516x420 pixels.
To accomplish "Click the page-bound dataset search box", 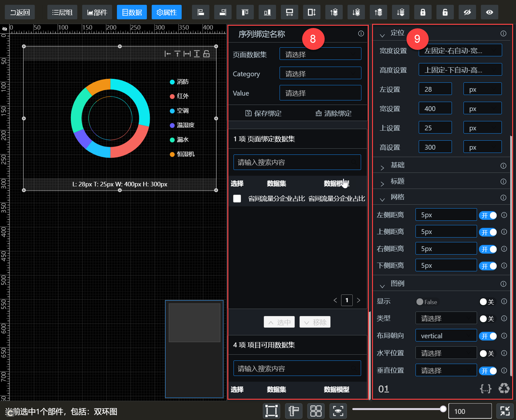I will tap(297, 162).
